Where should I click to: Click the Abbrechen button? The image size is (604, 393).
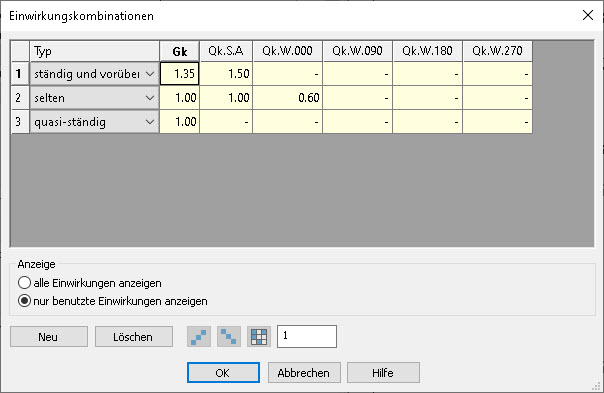[x=304, y=373]
